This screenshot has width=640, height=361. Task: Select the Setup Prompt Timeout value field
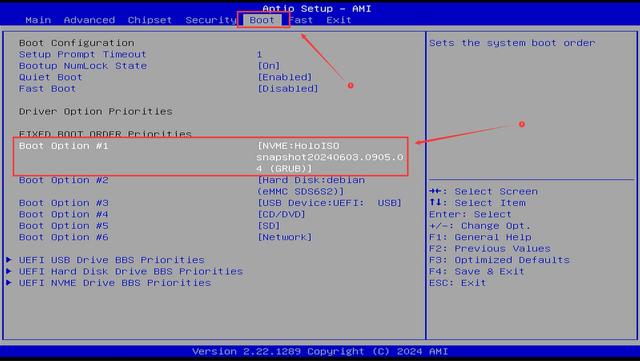[260, 54]
